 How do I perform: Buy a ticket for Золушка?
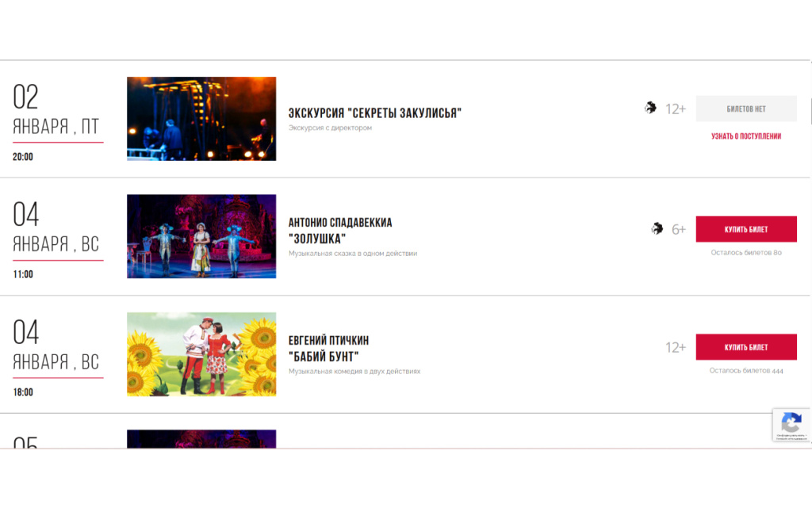pos(745,229)
